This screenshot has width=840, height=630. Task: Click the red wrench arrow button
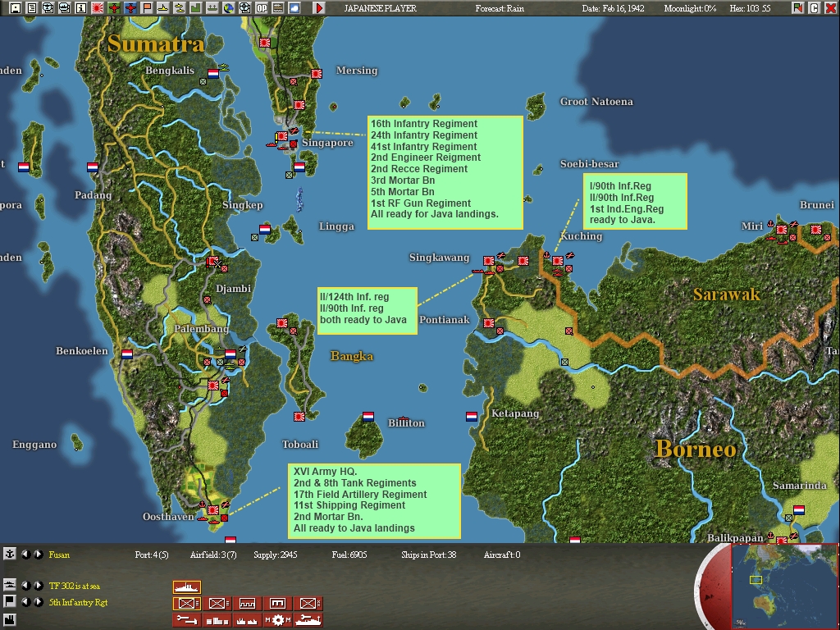(187, 620)
